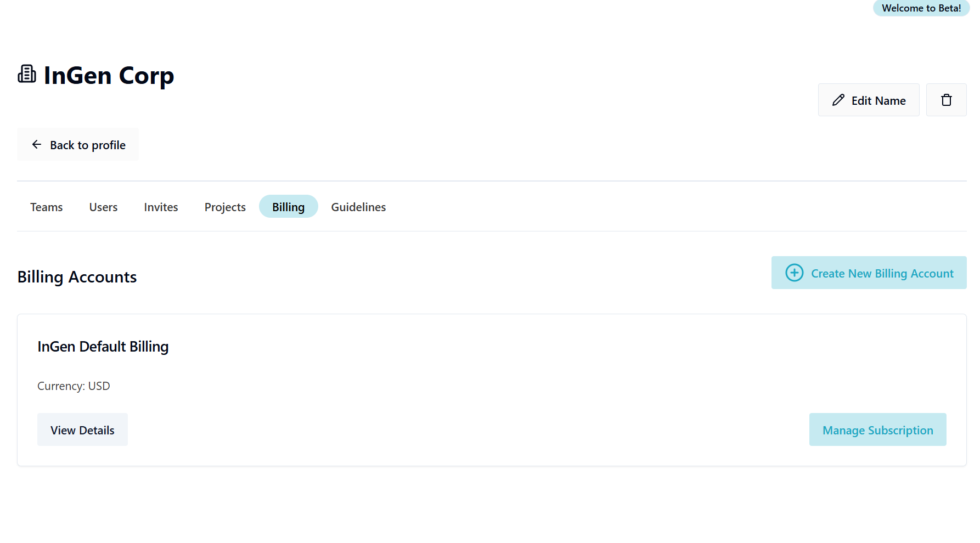980x543 pixels.
Task: Click the Currency: USD text
Action: click(x=74, y=386)
